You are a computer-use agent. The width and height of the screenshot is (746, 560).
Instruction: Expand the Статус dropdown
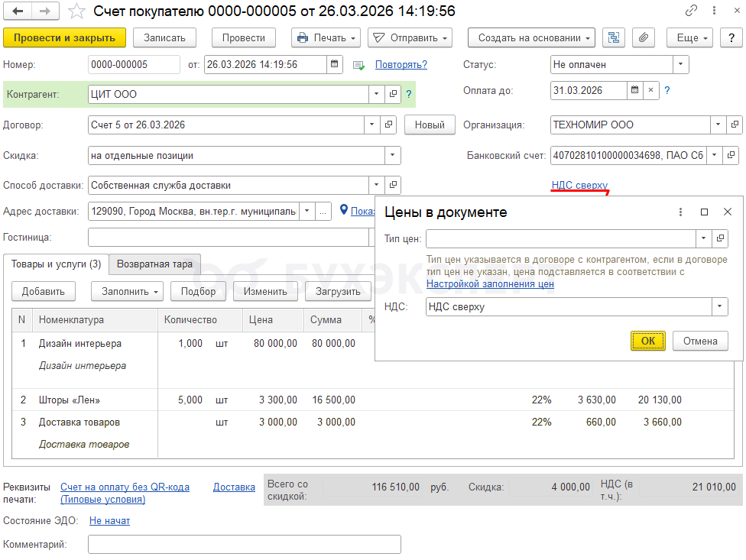(680, 65)
